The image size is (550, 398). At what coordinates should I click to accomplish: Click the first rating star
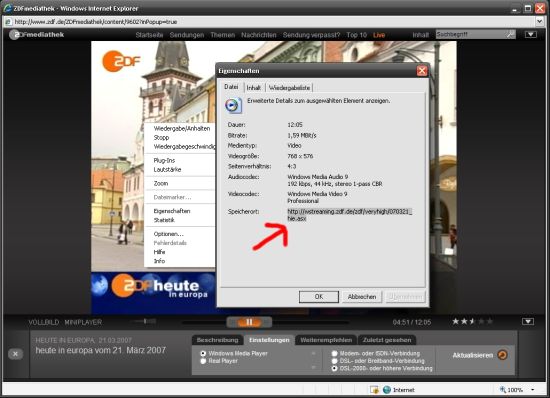455,321
